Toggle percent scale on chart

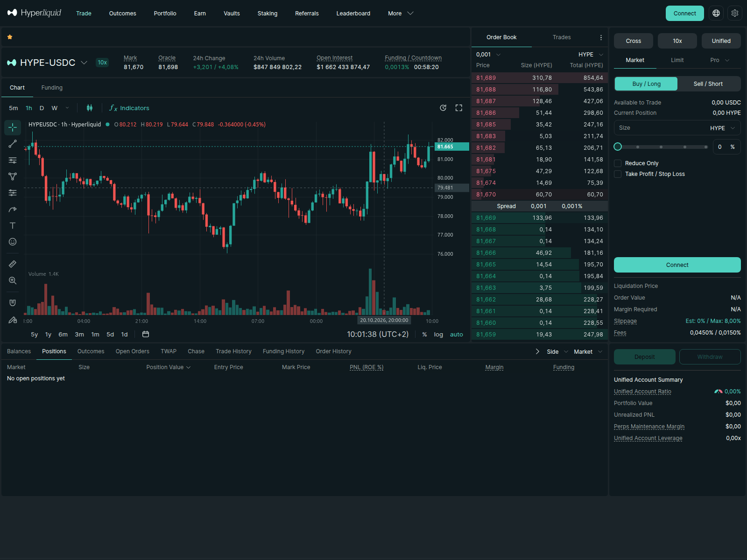pos(424,335)
